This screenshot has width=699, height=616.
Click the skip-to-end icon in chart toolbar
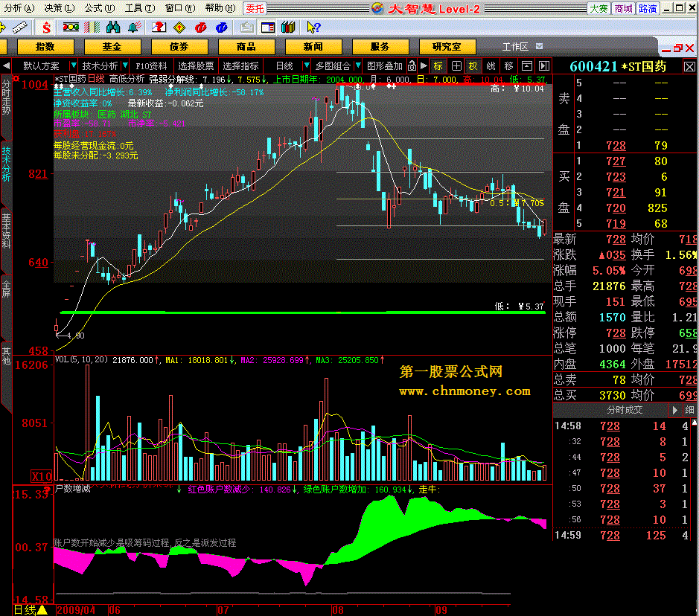(544, 66)
